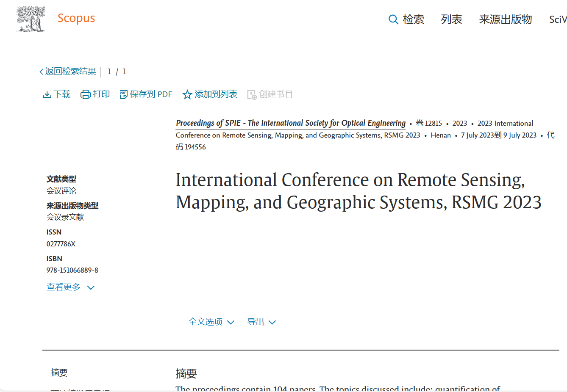Expand the 查看更多 details section
The height and width of the screenshot is (392, 567).
click(x=70, y=287)
